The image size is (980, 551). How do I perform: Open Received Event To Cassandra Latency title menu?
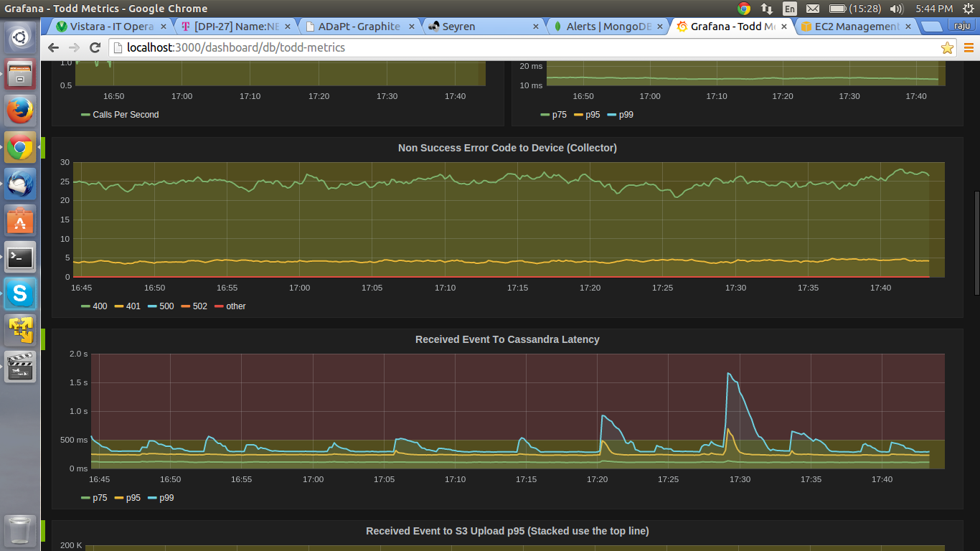click(x=507, y=339)
